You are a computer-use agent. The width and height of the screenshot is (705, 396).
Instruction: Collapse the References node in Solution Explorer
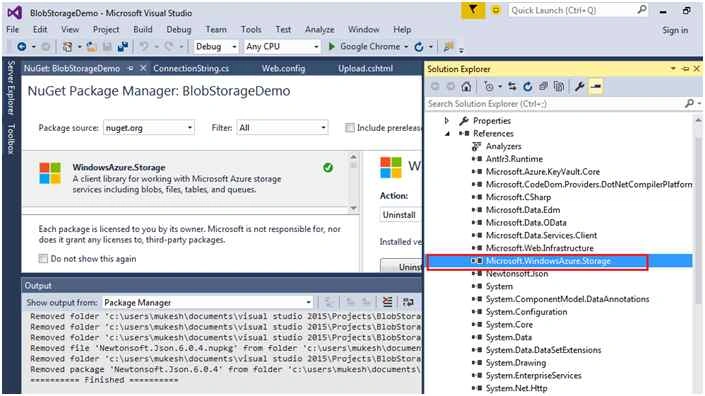(447, 133)
